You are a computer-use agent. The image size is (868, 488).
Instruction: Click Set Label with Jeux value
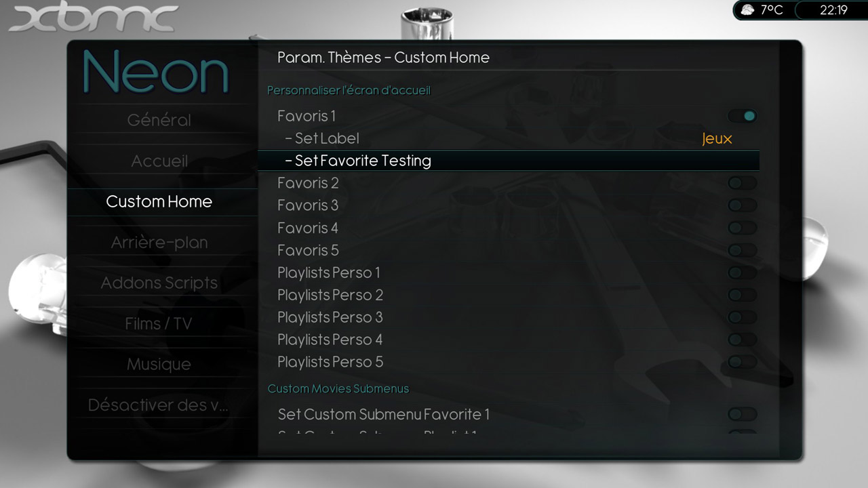(x=509, y=138)
